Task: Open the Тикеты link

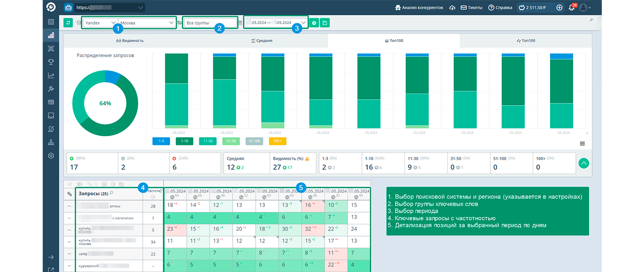Action: [x=471, y=8]
